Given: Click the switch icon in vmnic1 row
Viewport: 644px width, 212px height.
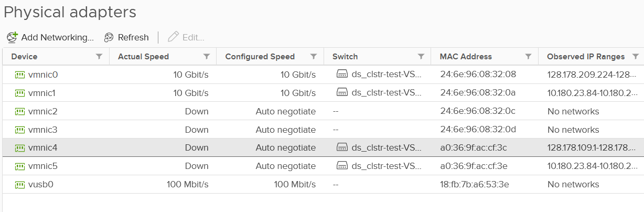Looking at the screenshot, I should (x=341, y=93).
